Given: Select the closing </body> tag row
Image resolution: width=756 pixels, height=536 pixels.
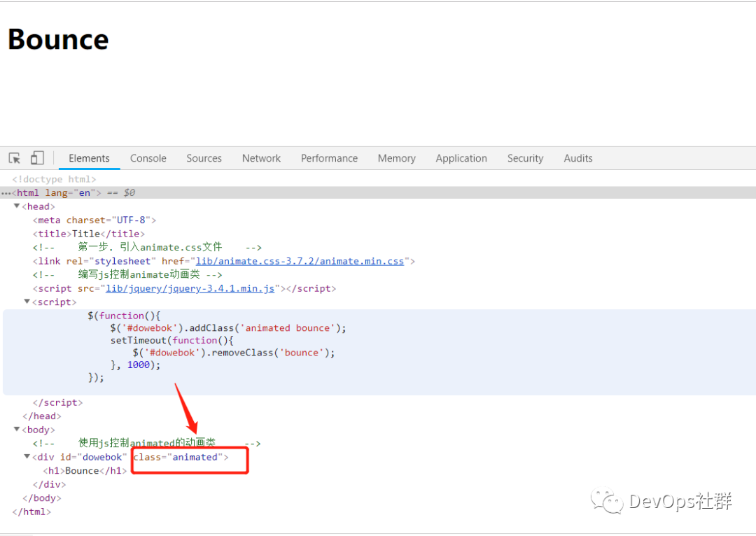Looking at the screenshot, I should [42, 498].
